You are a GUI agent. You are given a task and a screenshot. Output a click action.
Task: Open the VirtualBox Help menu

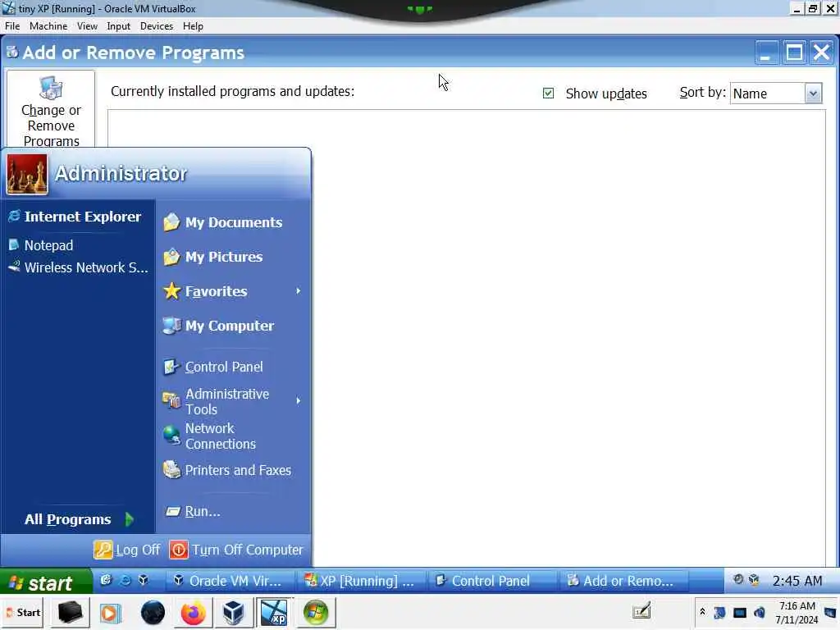point(193,26)
